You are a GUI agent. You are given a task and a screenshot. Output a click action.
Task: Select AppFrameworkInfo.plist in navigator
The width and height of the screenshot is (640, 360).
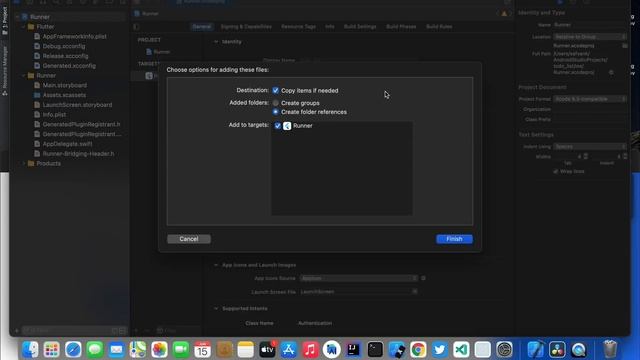(x=75, y=36)
